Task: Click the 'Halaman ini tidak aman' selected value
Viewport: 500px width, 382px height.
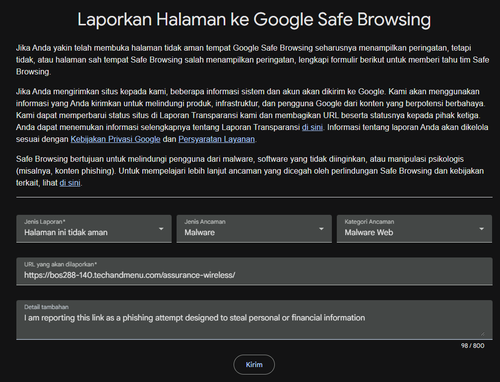Action: tap(66, 232)
